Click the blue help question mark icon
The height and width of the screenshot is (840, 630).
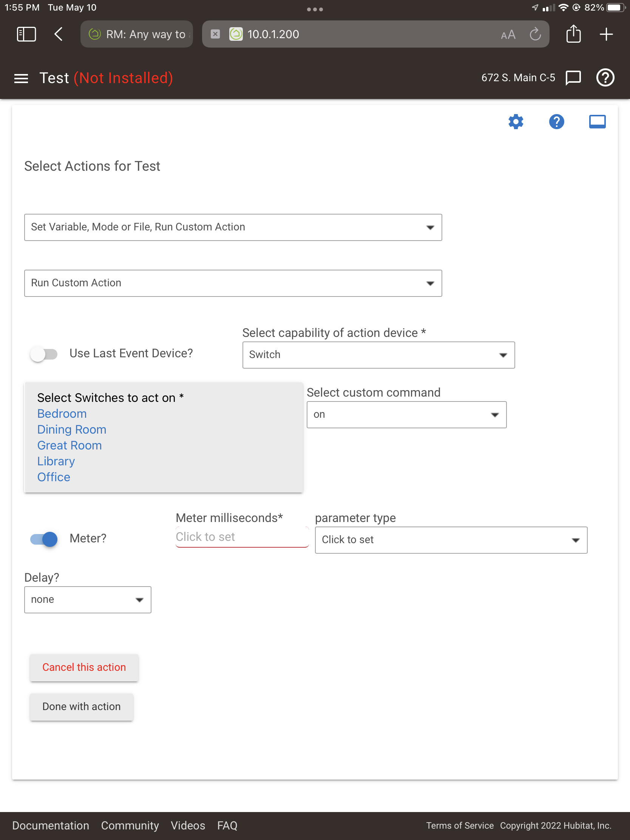[556, 122]
